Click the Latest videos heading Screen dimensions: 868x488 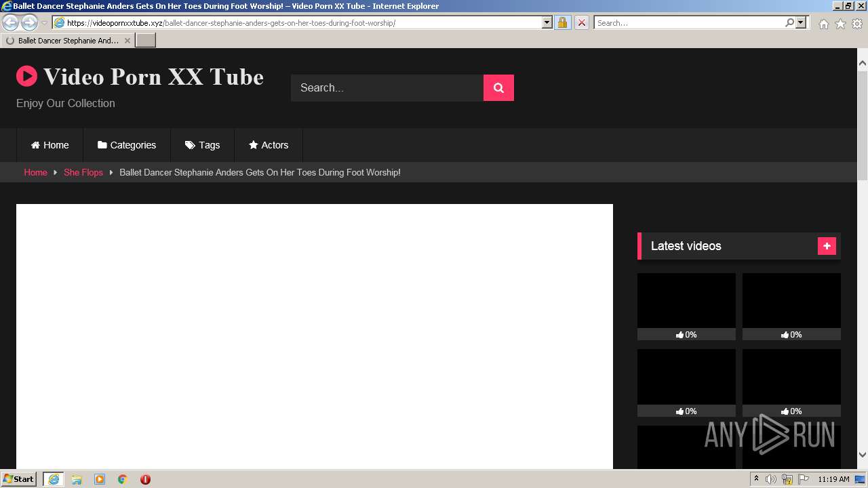coord(686,246)
